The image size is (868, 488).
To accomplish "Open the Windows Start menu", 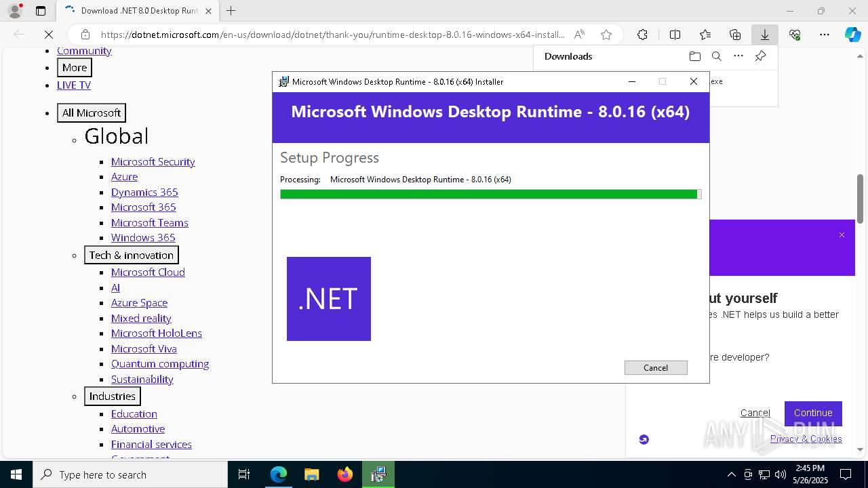I will (x=16, y=474).
